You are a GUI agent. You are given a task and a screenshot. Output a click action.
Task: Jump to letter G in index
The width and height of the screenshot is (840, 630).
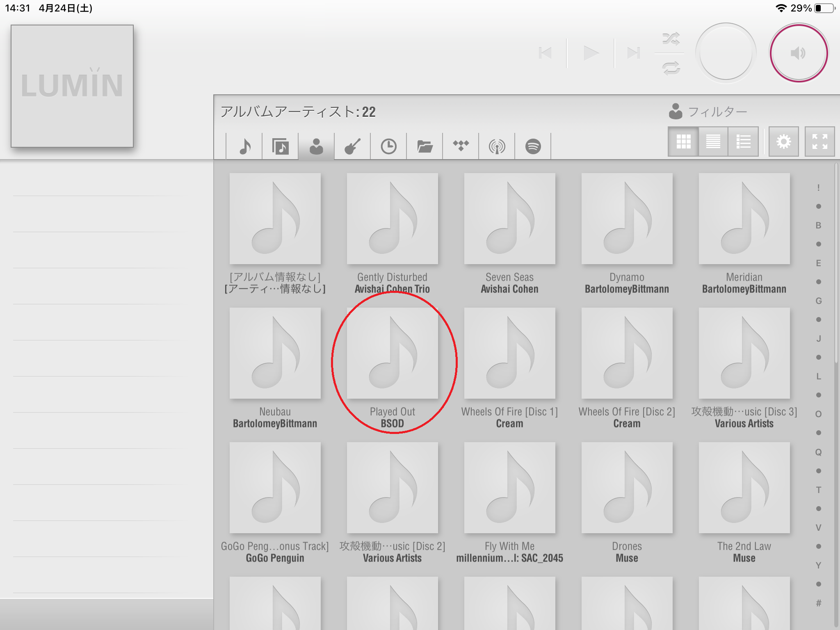(x=818, y=301)
